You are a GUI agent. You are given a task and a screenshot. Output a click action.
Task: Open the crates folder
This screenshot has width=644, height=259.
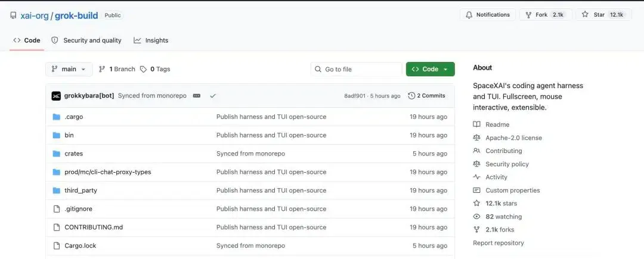(x=73, y=154)
